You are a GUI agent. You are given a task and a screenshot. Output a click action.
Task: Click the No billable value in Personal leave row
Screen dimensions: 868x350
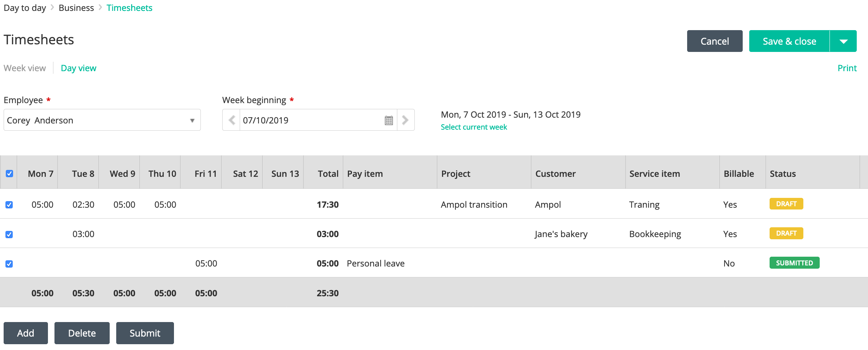729,264
